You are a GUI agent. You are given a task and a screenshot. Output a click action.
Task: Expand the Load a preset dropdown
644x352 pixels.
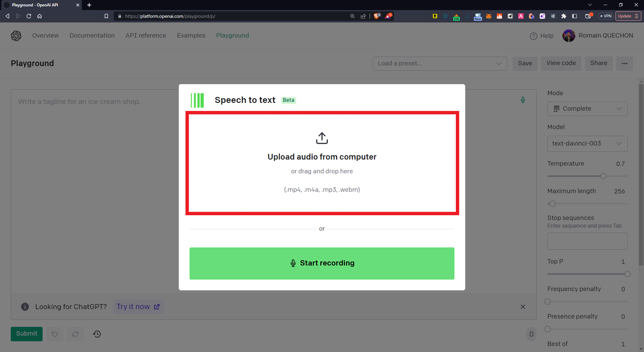[439, 63]
